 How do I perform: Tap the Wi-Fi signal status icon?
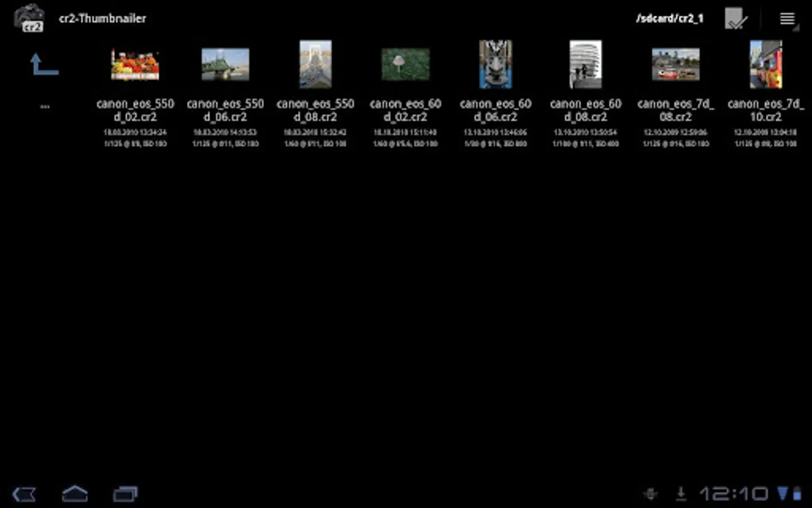coord(783,493)
